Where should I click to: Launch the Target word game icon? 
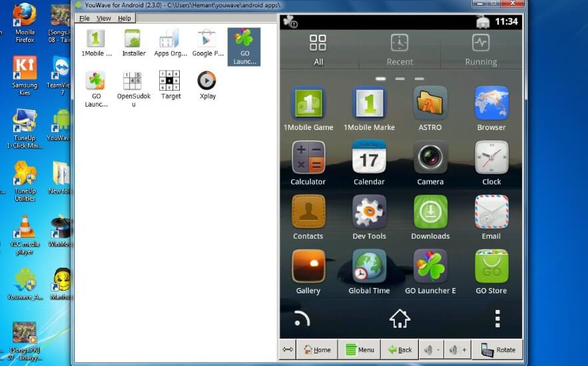170,85
